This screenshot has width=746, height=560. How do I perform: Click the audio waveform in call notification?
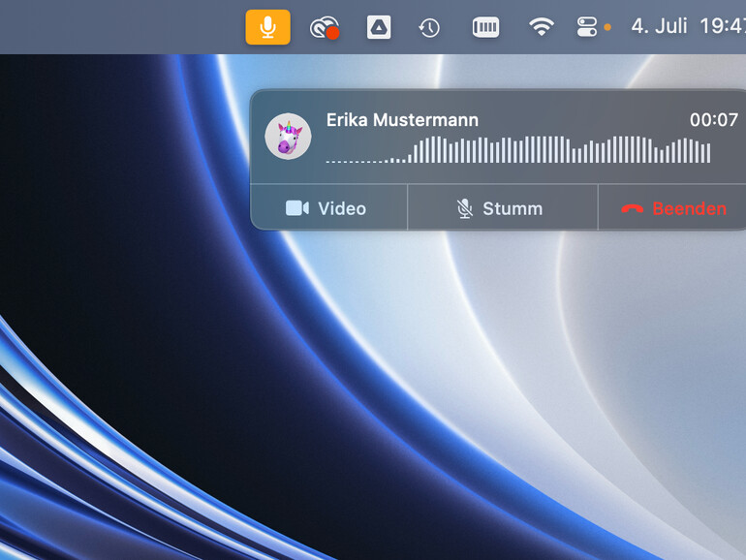pos(518,150)
